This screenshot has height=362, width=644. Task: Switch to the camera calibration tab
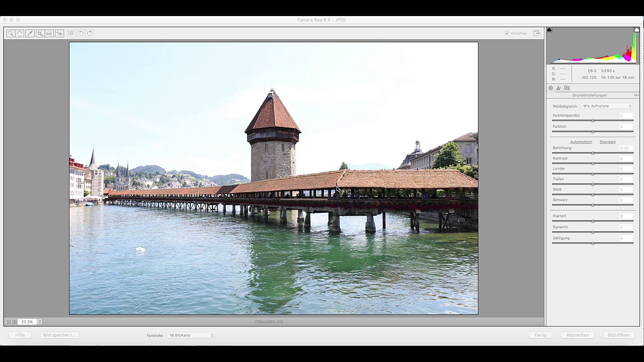pos(567,88)
